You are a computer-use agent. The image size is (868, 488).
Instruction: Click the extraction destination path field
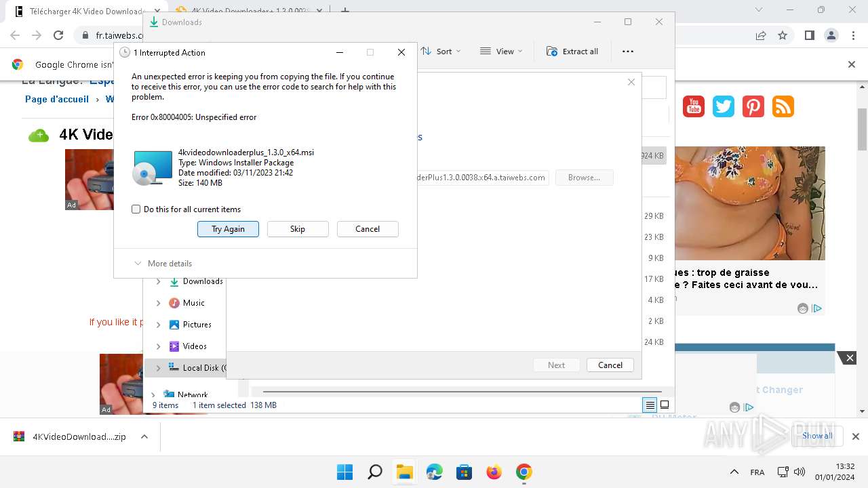[483, 178]
